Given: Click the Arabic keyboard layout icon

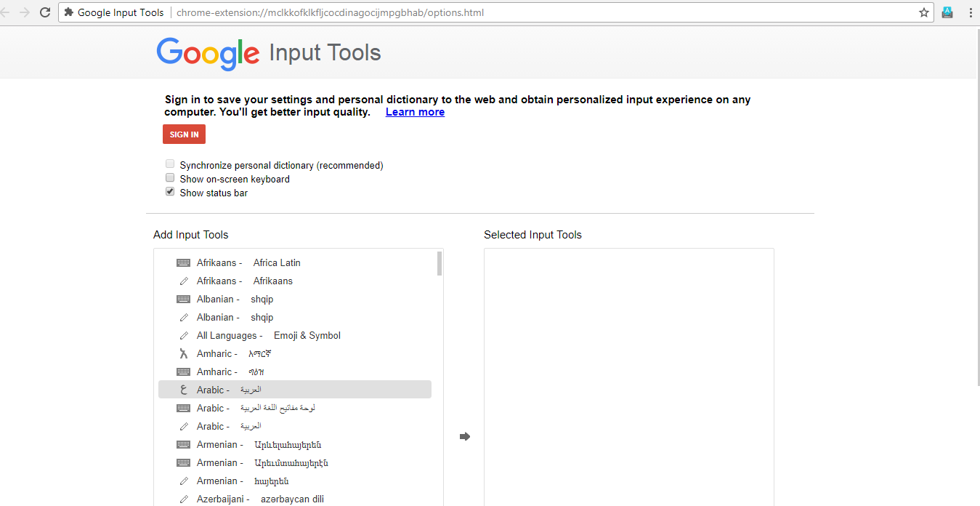Looking at the screenshot, I should tap(184, 409).
